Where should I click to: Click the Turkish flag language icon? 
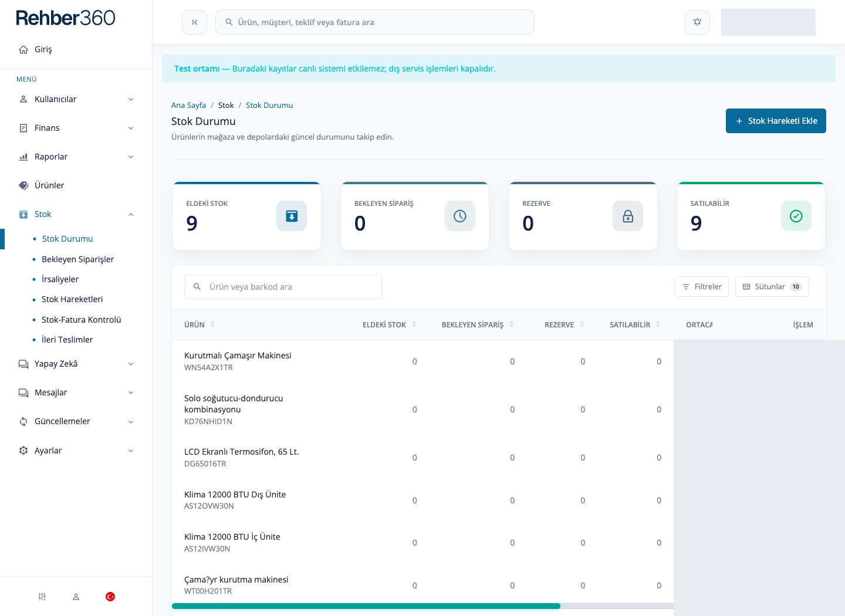[110, 597]
